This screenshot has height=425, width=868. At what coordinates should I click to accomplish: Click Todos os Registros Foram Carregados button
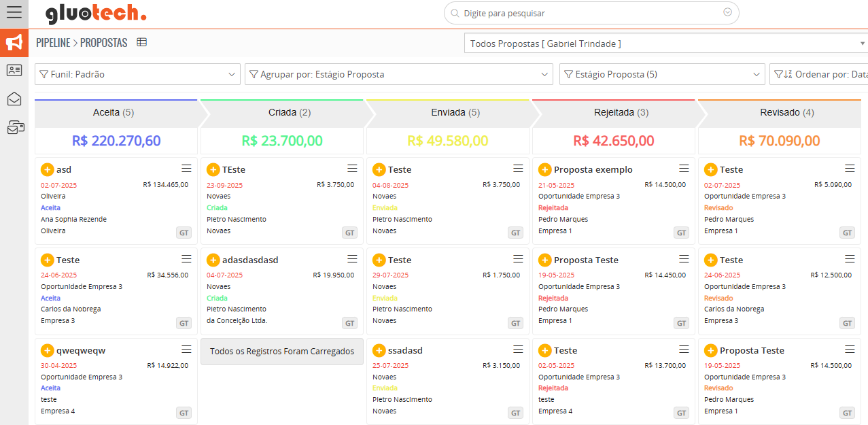[x=282, y=352]
